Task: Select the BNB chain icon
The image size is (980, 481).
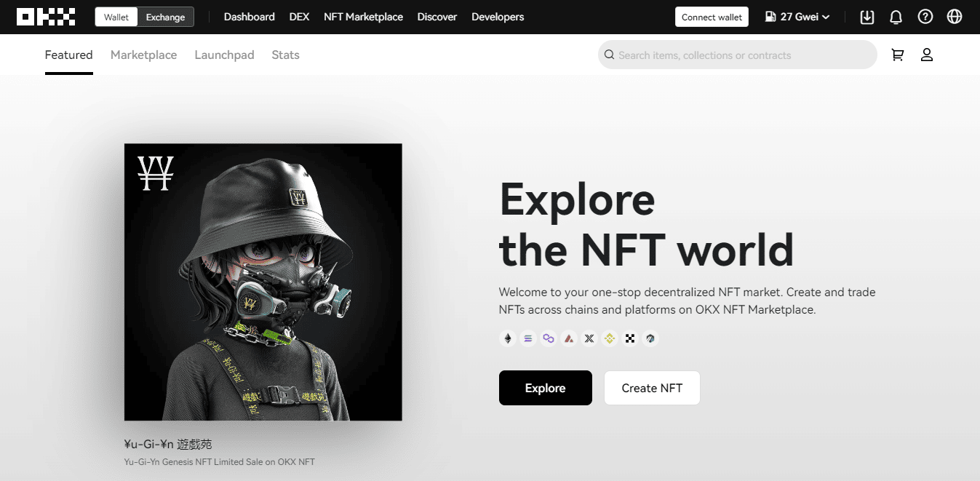Action: tap(610, 338)
